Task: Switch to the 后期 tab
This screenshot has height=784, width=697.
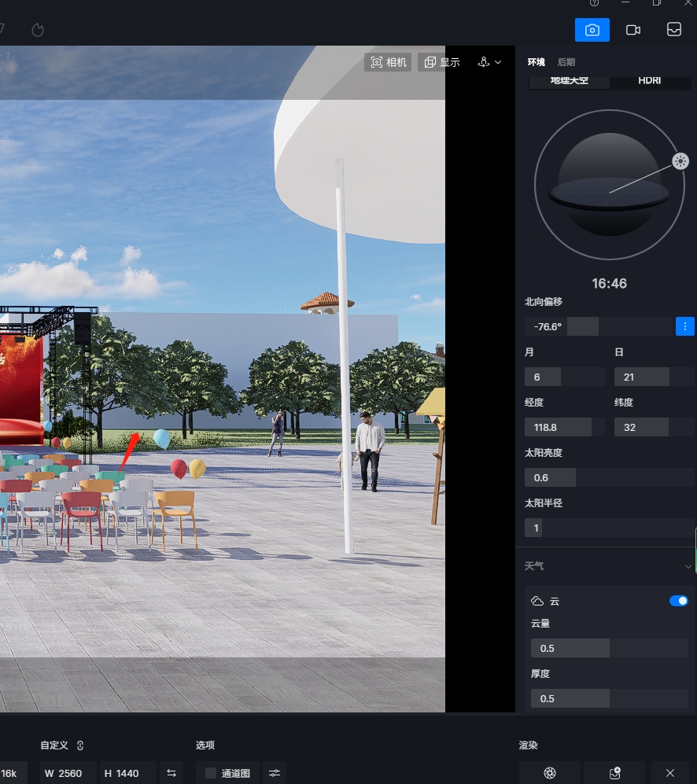Action: 566,62
